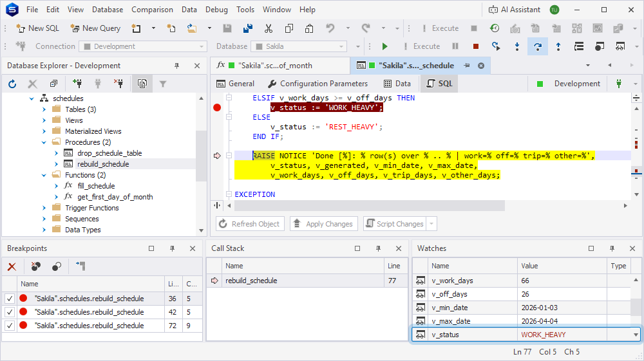The image size is (644, 361).
Task: Select the drop_schedule_table procedure
Action: tap(109, 153)
